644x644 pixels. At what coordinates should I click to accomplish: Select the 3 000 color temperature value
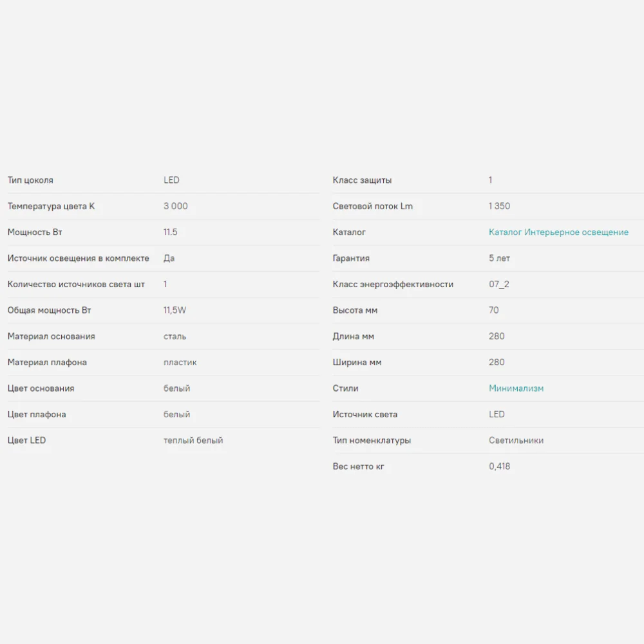pyautogui.click(x=176, y=206)
